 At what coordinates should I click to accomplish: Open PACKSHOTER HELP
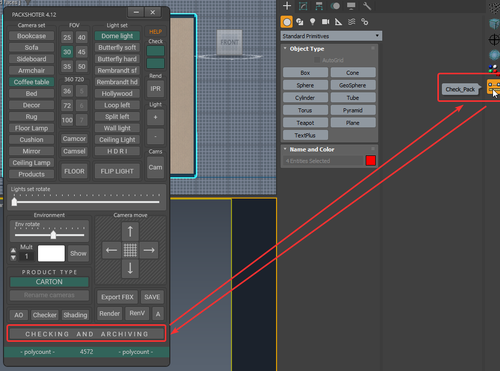point(155,32)
